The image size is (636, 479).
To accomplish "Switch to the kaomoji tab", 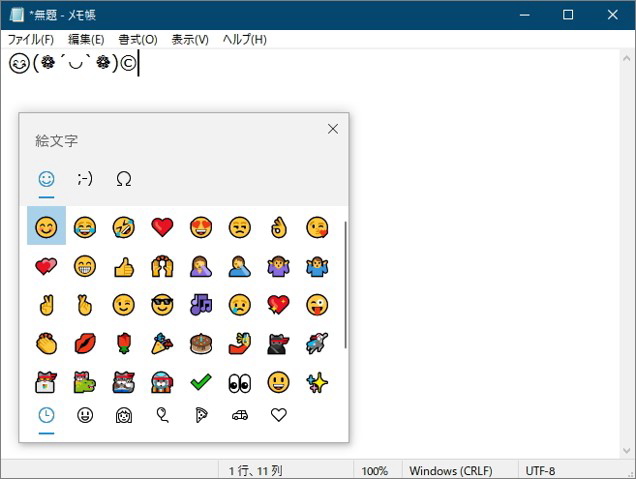I will point(85,179).
